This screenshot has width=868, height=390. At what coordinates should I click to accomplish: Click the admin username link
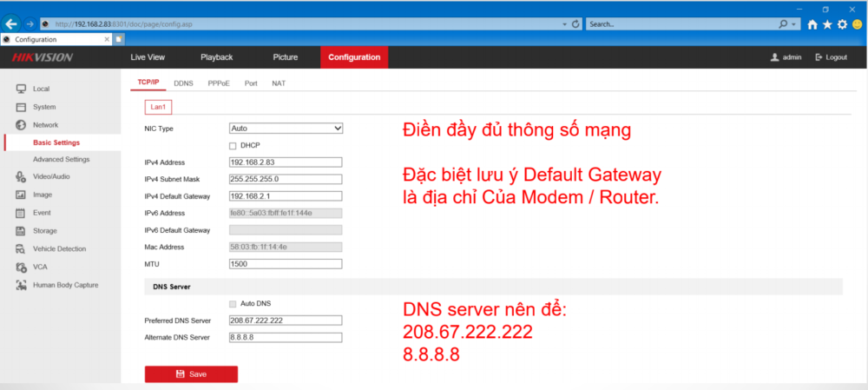point(792,57)
